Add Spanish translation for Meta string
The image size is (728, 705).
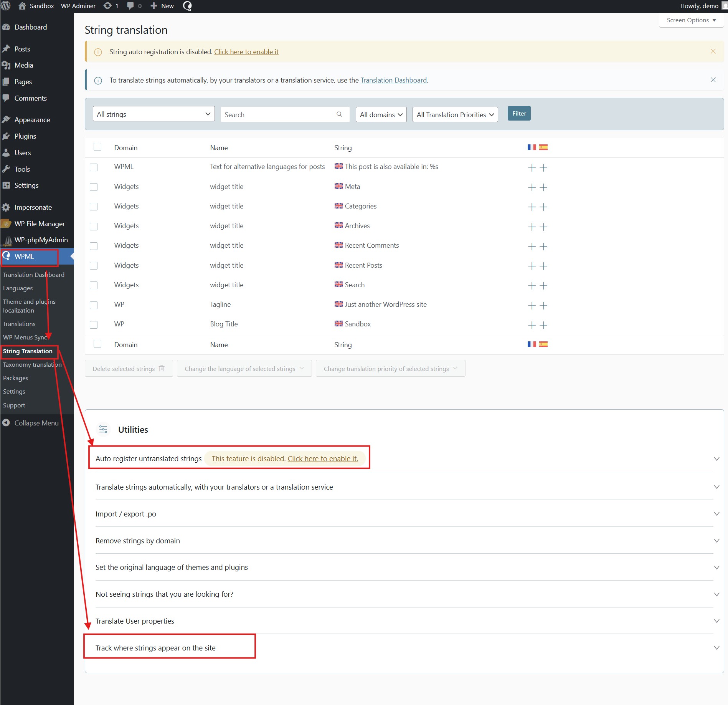(x=543, y=187)
